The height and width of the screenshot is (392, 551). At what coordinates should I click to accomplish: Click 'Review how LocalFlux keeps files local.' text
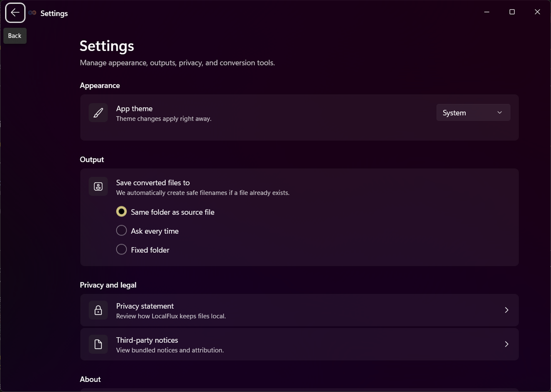pyautogui.click(x=171, y=316)
